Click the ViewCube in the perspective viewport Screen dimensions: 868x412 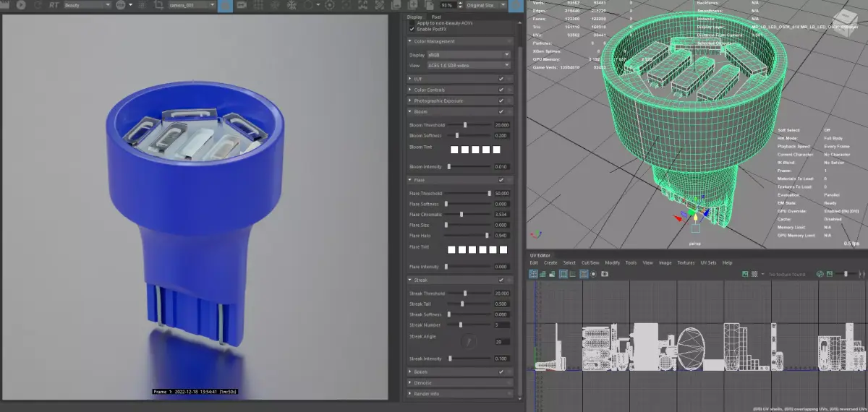tap(844, 20)
